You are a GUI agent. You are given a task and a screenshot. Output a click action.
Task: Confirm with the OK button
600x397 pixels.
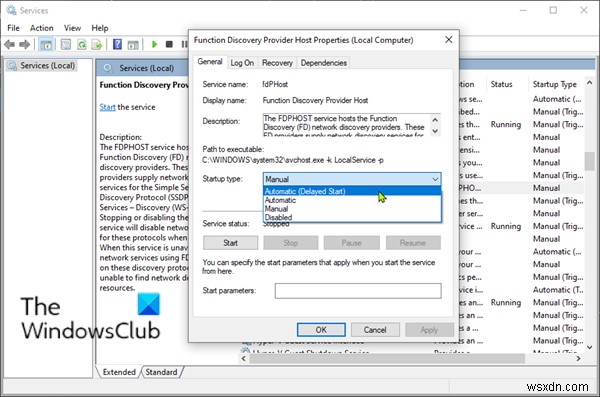(321, 330)
